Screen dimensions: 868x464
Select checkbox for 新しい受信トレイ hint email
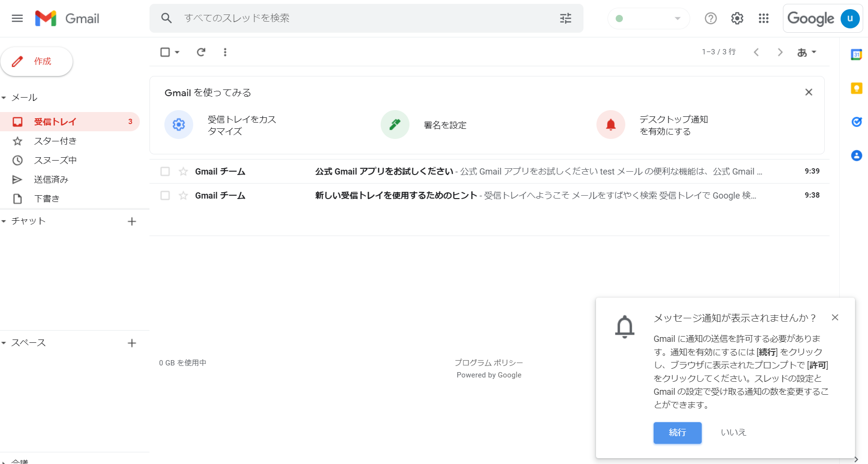(165, 195)
